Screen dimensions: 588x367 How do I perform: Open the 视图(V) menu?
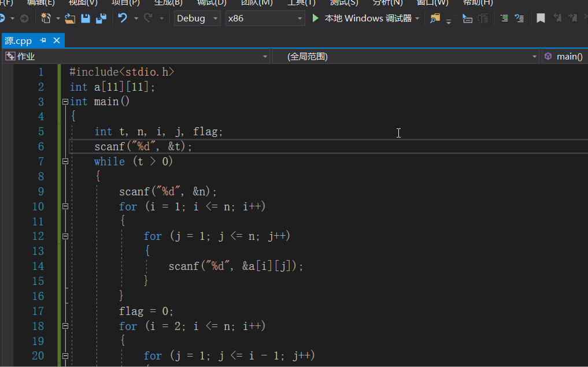coord(83,3)
